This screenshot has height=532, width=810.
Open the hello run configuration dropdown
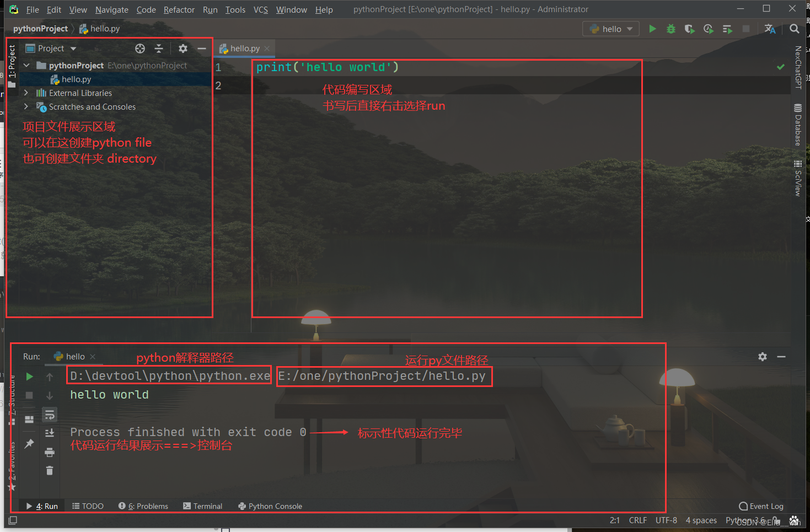coord(611,28)
